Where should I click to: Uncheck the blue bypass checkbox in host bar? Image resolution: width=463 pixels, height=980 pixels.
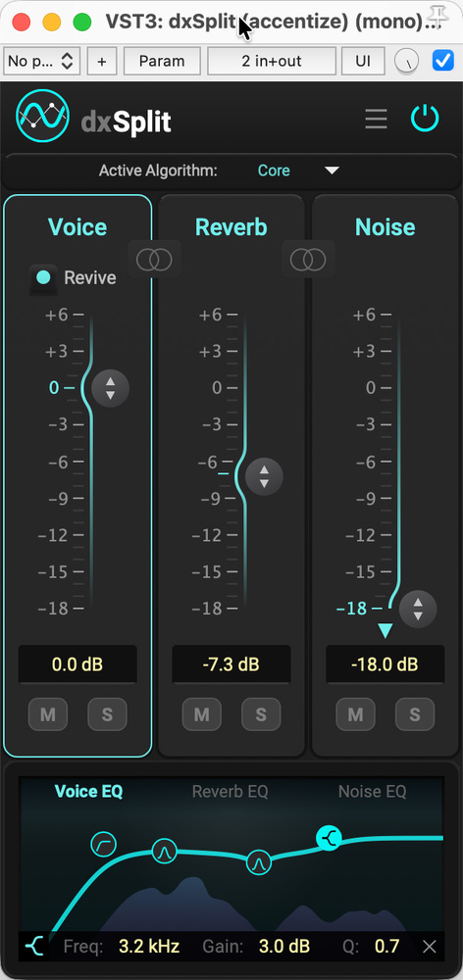click(x=443, y=61)
